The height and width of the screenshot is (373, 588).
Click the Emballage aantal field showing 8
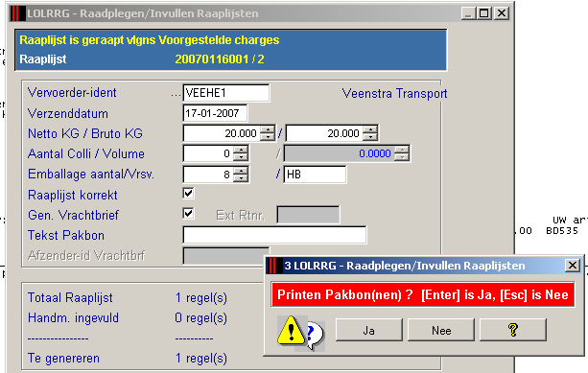(208, 175)
